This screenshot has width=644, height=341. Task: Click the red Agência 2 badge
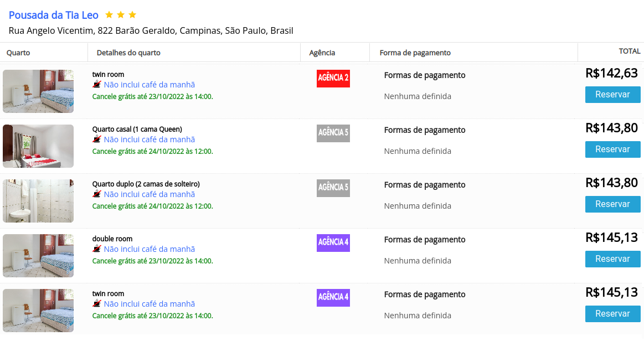[x=333, y=79]
